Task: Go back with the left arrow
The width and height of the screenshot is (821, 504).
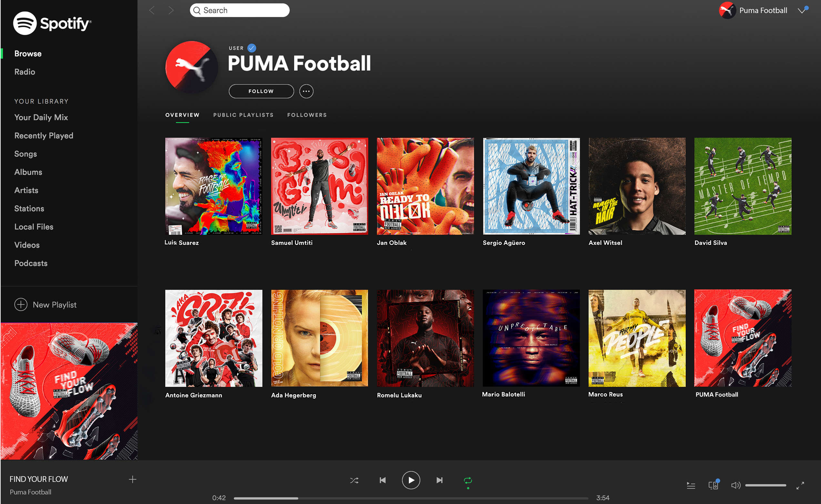Action: (152, 10)
